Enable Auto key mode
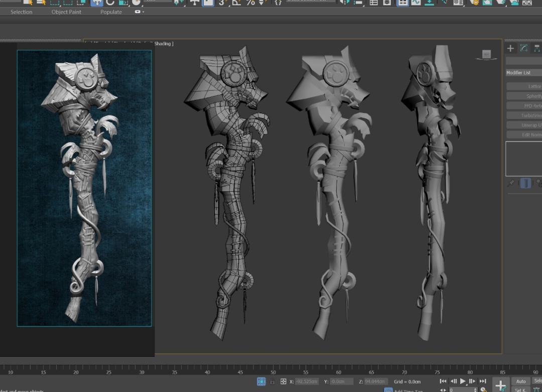This screenshot has height=392, width=542. [x=521, y=381]
